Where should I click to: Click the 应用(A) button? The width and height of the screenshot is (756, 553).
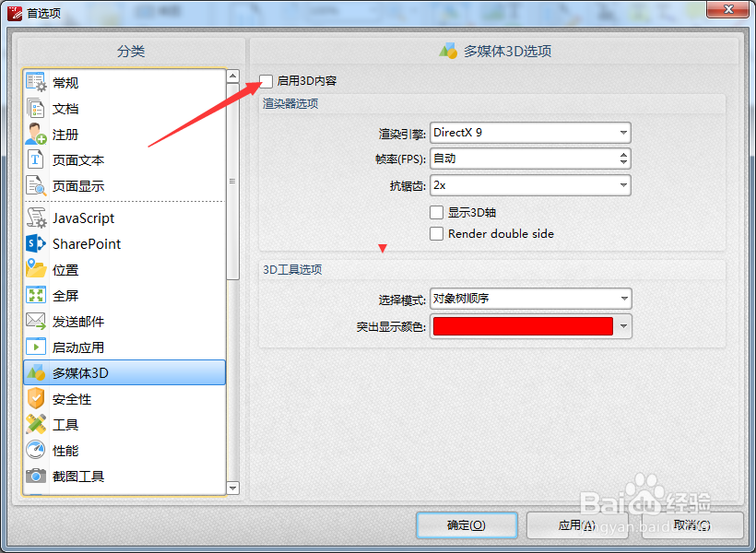click(576, 525)
